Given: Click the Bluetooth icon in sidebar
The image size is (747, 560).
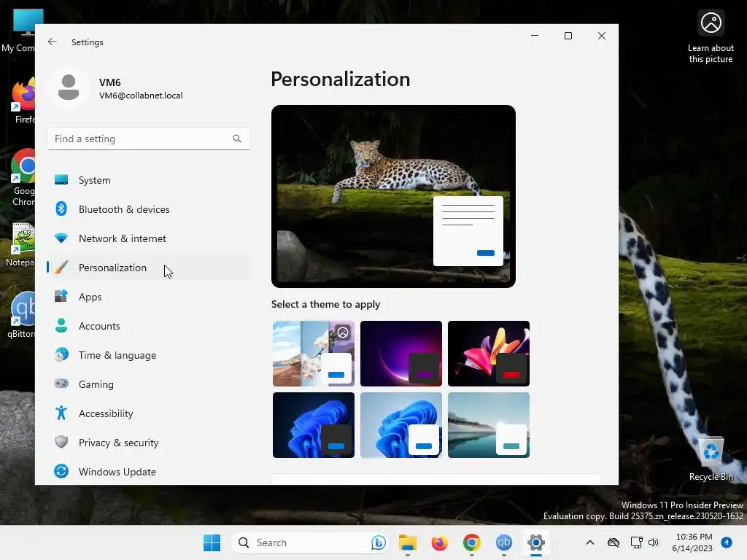Looking at the screenshot, I should (61, 209).
